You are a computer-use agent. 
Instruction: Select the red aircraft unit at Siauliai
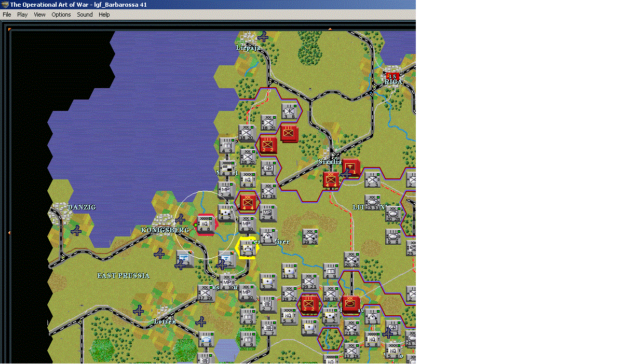click(351, 167)
